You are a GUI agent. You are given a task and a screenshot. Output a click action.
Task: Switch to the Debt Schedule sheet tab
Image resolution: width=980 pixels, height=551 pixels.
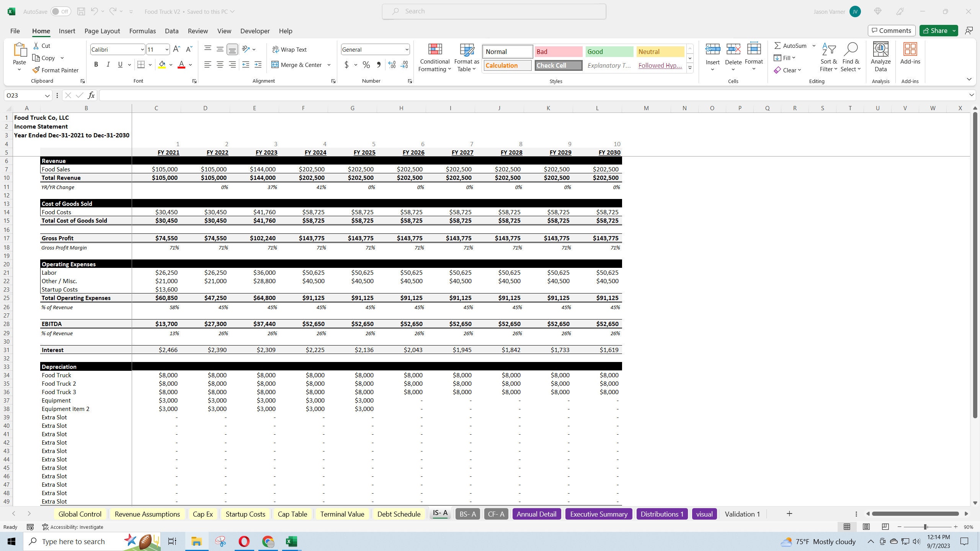click(399, 514)
